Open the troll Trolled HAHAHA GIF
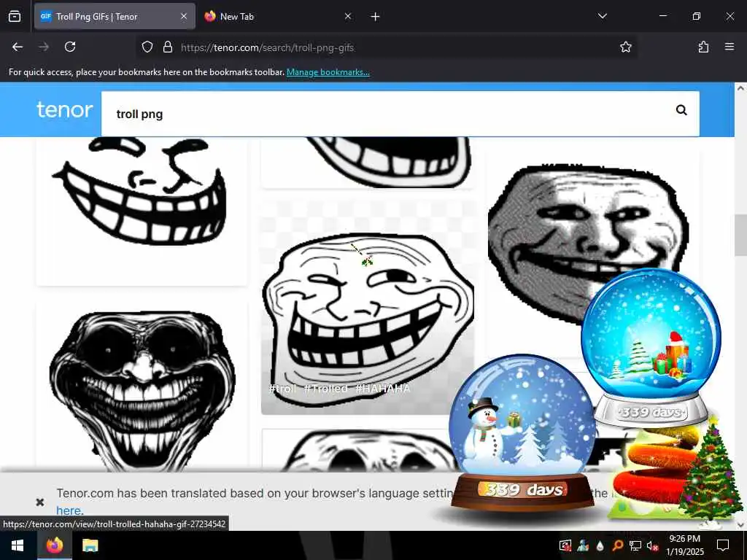Viewport: 747px width, 560px height. tap(368, 307)
